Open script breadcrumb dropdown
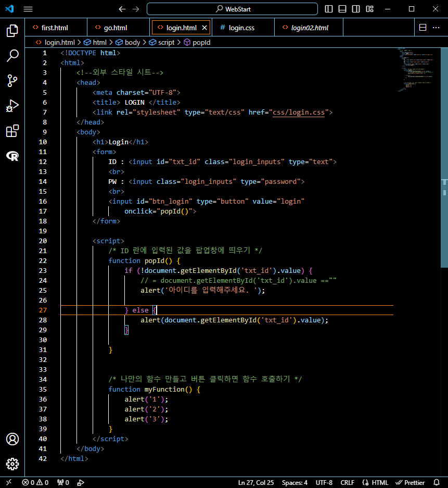Screen dimensions: 448x488 162,42
